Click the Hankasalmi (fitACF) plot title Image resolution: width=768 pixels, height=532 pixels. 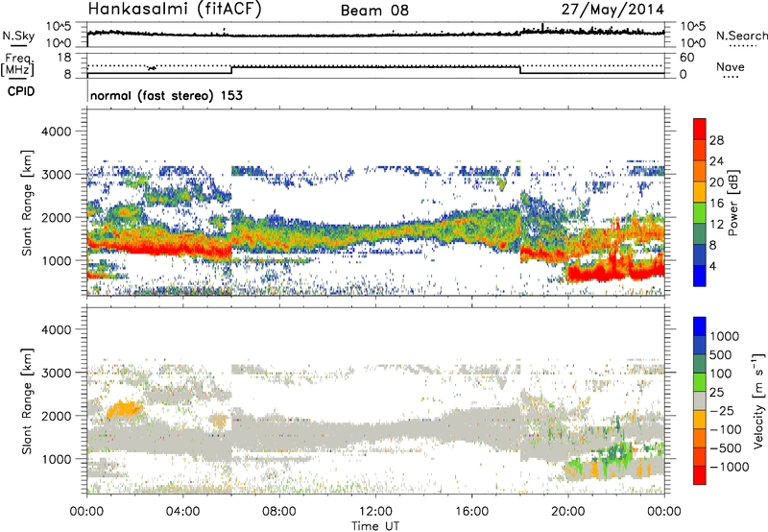(175, 9)
